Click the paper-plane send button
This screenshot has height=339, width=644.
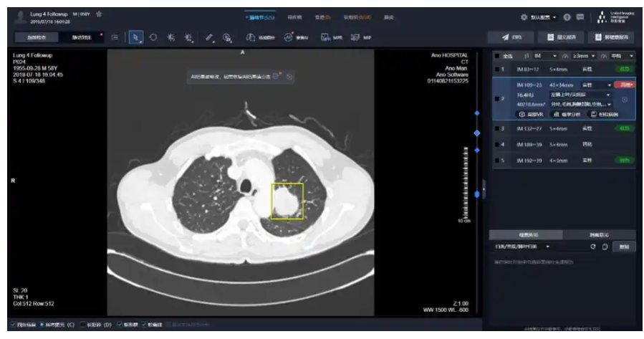(511, 37)
